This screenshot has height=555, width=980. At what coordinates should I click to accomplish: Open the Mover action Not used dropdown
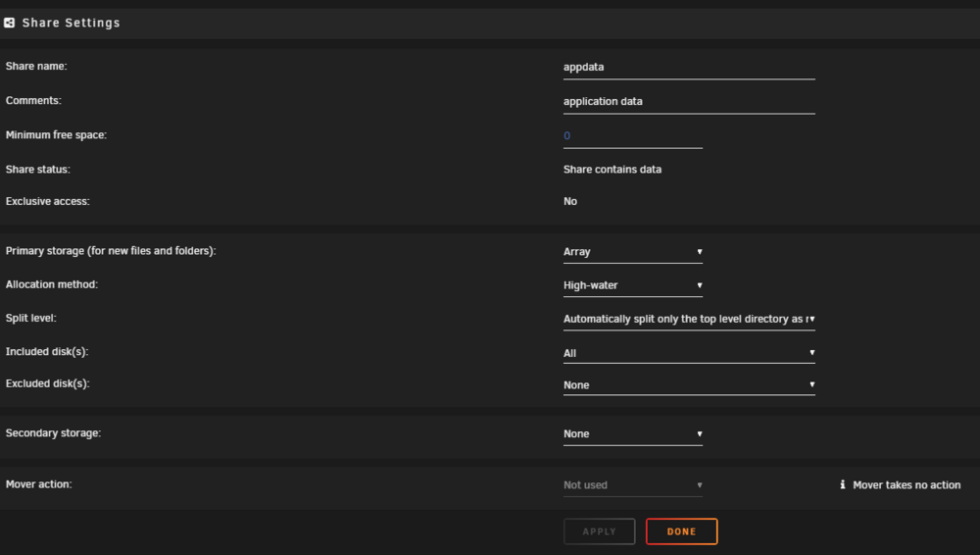632,485
